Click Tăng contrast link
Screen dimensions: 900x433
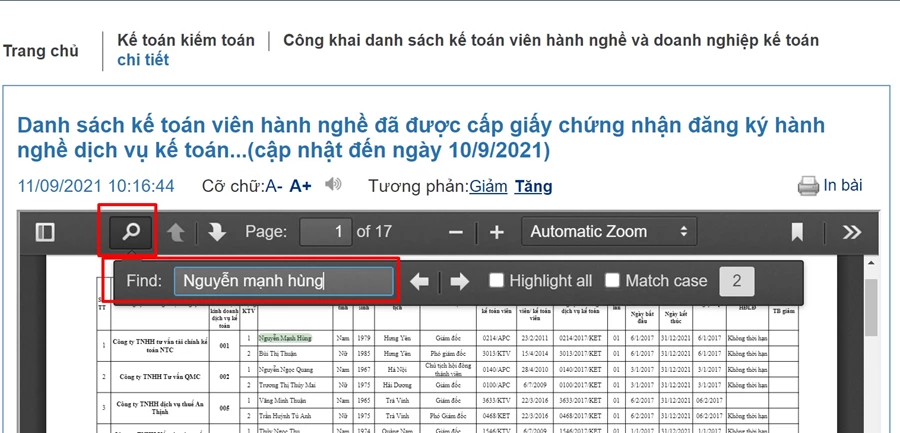point(533,186)
